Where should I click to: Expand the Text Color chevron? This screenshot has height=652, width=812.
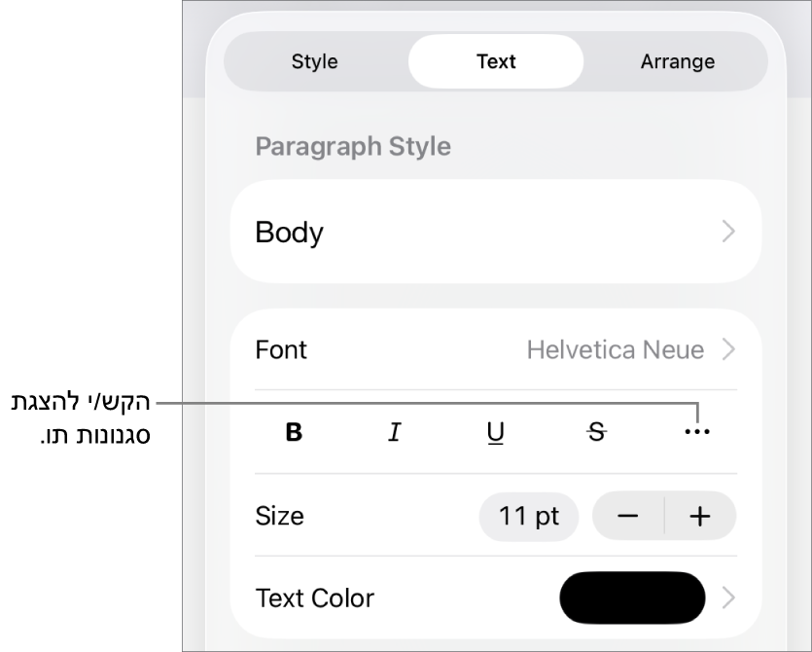728,598
